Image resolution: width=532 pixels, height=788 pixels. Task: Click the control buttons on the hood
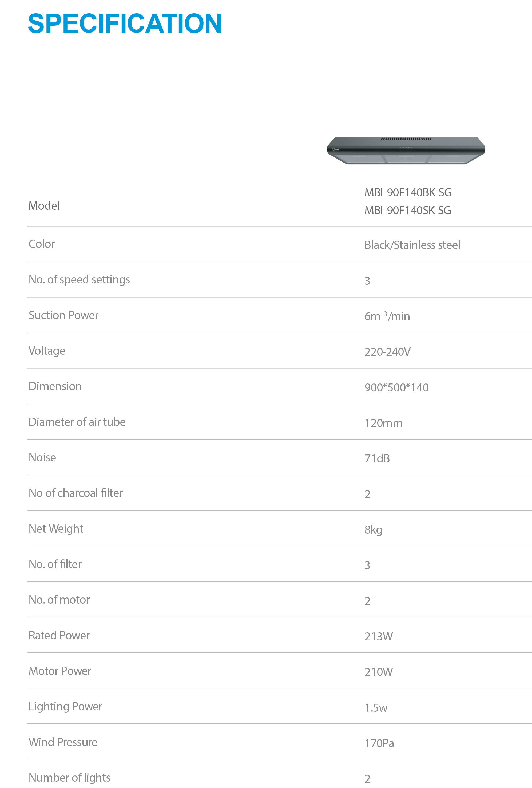pos(406,148)
